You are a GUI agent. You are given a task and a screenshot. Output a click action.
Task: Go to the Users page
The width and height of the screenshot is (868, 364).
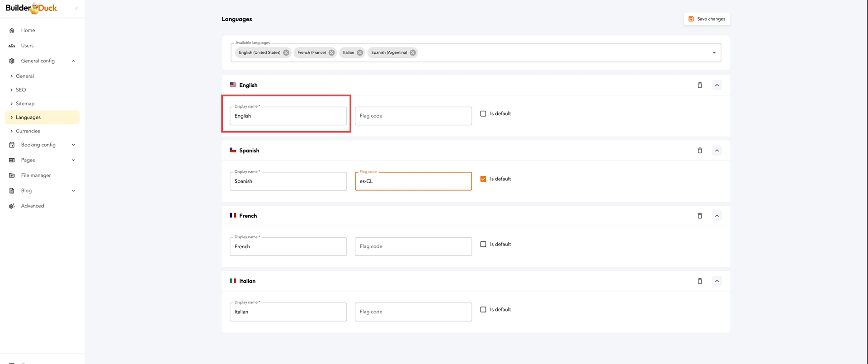[27, 46]
